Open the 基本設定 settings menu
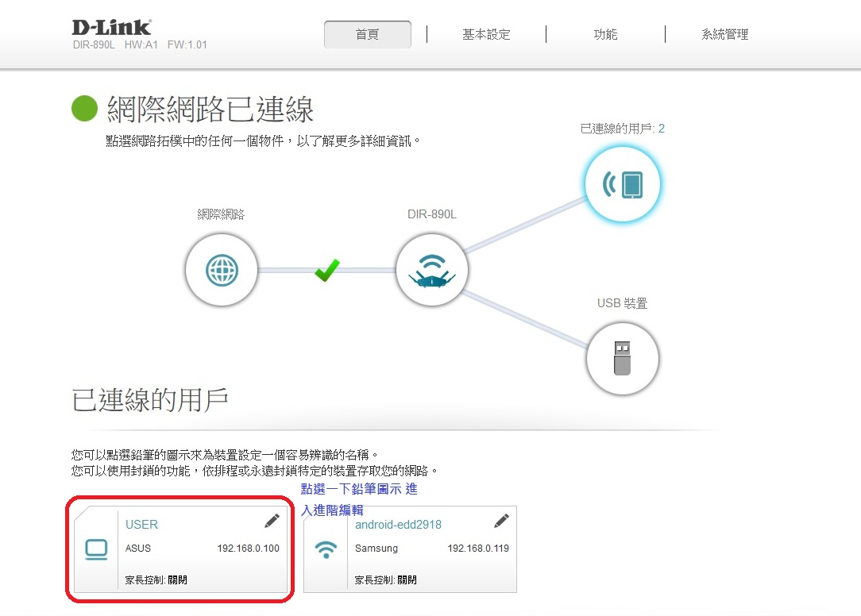The image size is (861, 616). [486, 35]
